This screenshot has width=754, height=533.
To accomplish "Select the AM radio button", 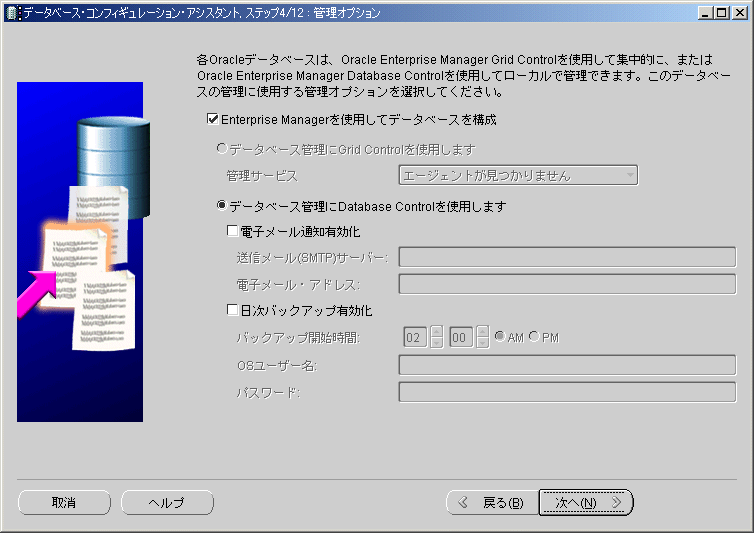I will point(500,336).
